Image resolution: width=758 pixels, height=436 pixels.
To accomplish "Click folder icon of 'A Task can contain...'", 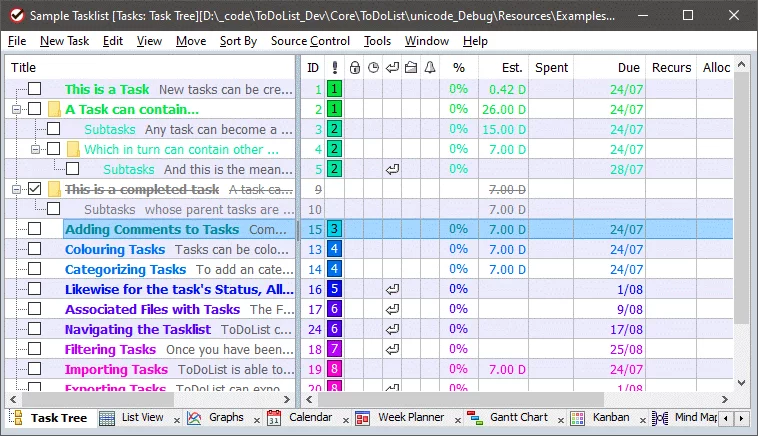I will click(54, 109).
